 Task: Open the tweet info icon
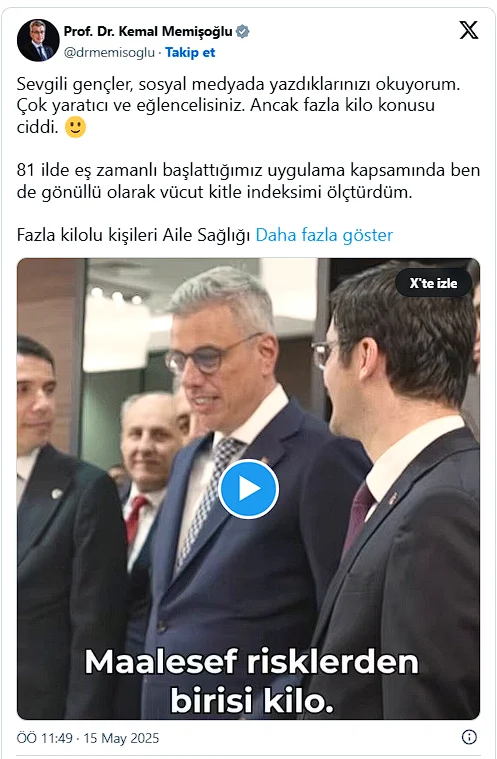[469, 737]
